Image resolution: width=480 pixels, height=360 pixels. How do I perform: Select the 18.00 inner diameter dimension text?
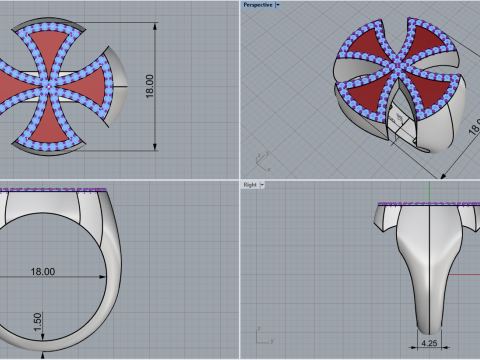pos(43,272)
